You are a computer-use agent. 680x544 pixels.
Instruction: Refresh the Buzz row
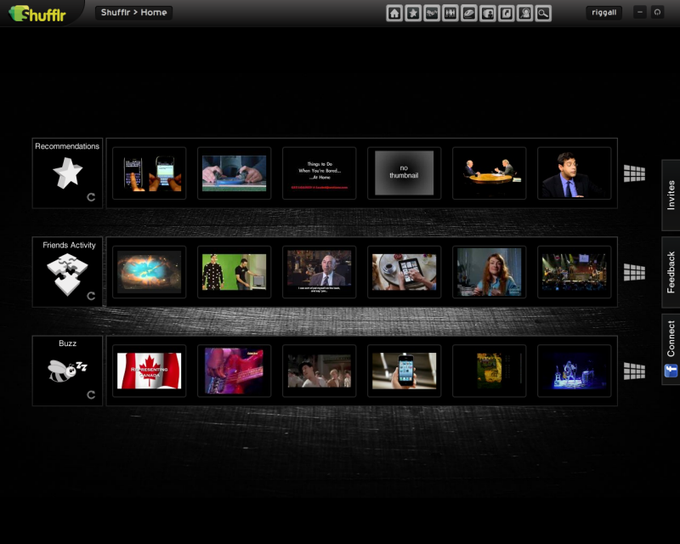pyautogui.click(x=91, y=395)
